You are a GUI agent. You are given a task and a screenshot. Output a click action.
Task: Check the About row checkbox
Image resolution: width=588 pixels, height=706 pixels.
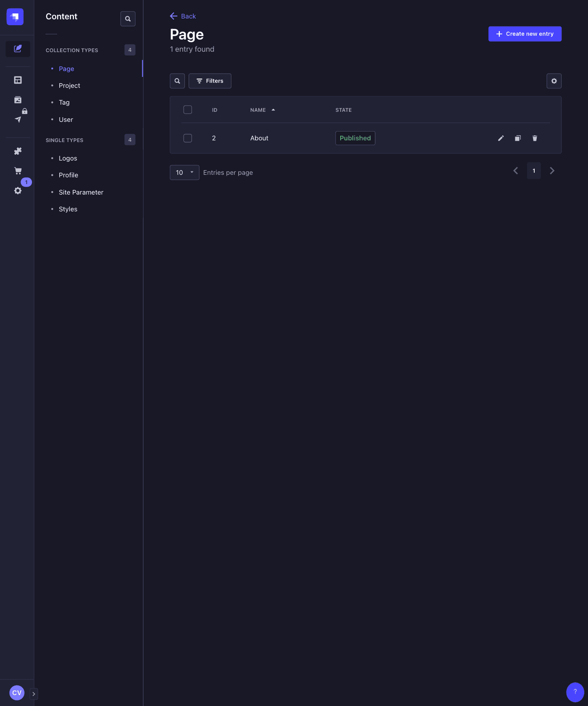coord(188,138)
